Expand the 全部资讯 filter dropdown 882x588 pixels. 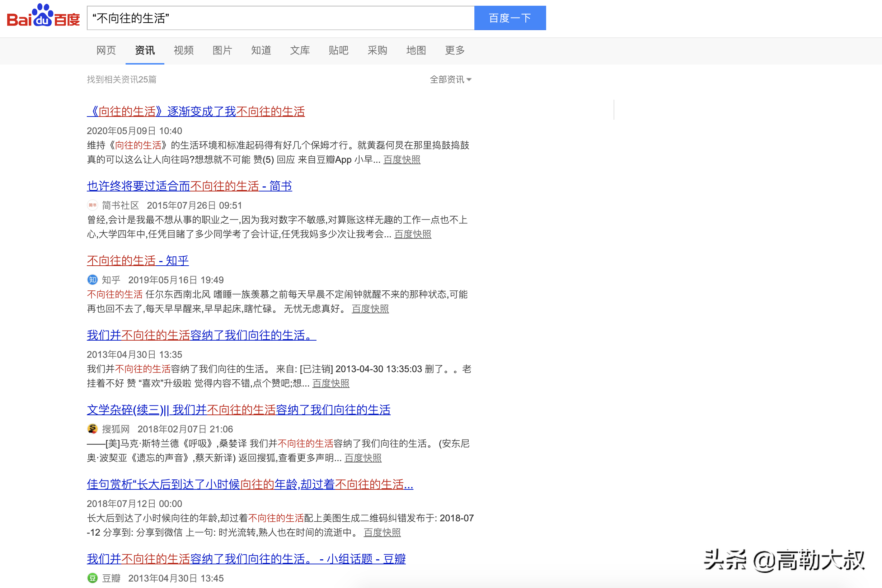[450, 80]
